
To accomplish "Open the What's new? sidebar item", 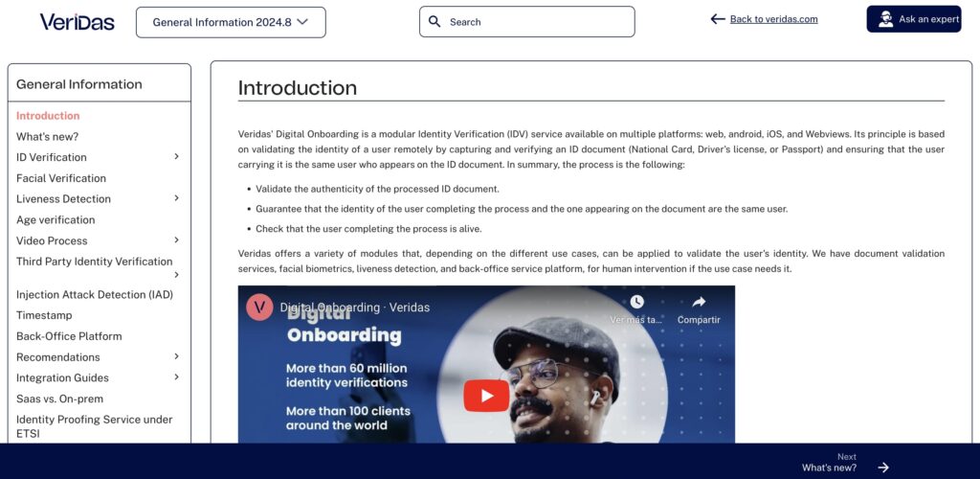I will pyautogui.click(x=48, y=136).
